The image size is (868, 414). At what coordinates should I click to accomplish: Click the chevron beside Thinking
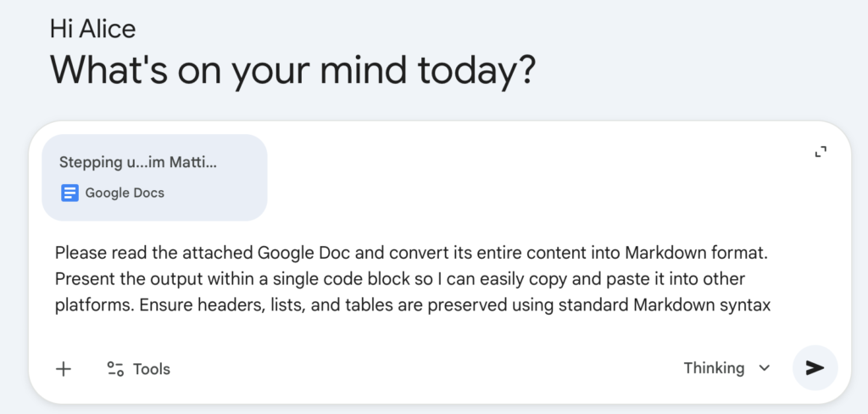point(765,368)
